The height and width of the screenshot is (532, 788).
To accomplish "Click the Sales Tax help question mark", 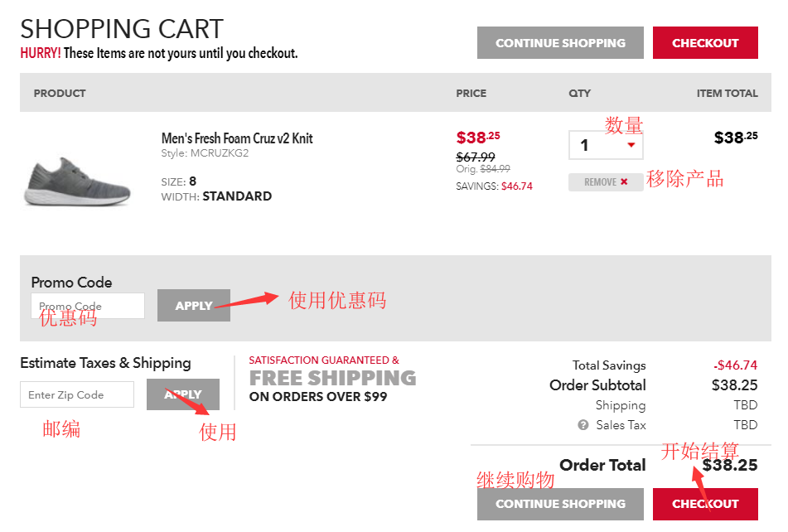I will 583,425.
